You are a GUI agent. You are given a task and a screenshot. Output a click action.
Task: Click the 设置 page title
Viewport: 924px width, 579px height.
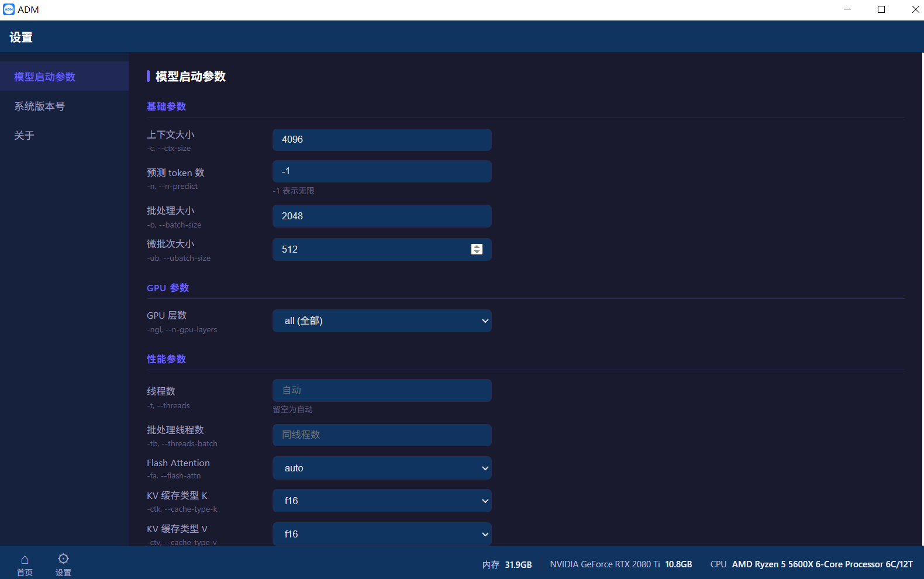pos(21,37)
